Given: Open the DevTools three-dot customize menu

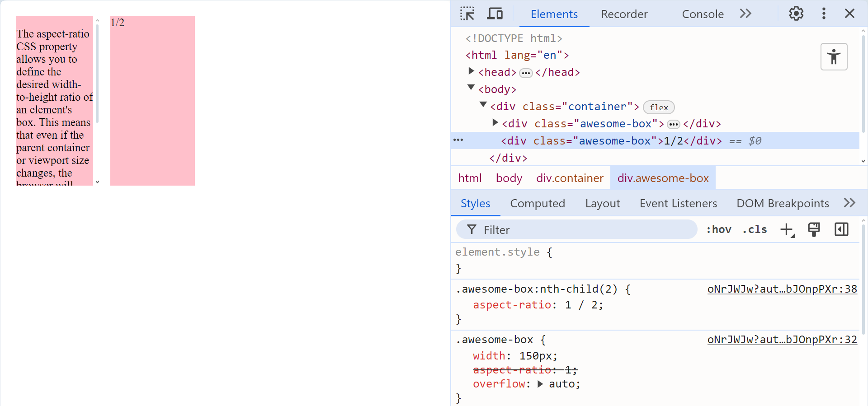Looking at the screenshot, I should 824,14.
